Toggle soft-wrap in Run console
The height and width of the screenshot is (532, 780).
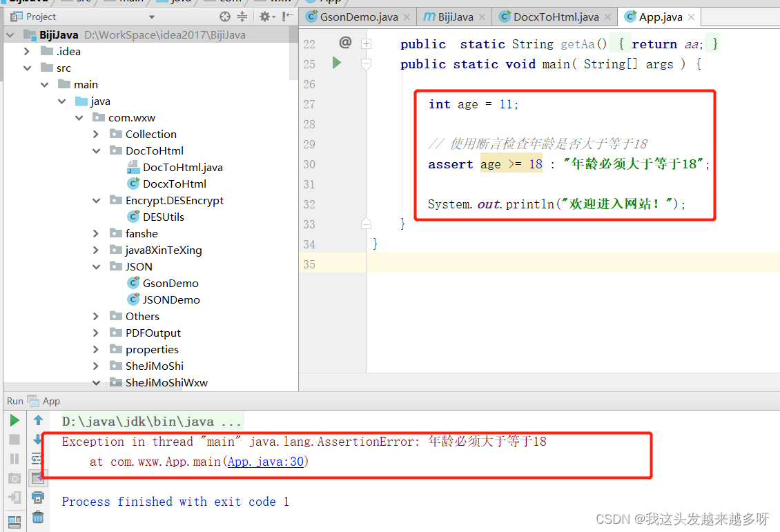click(37, 458)
